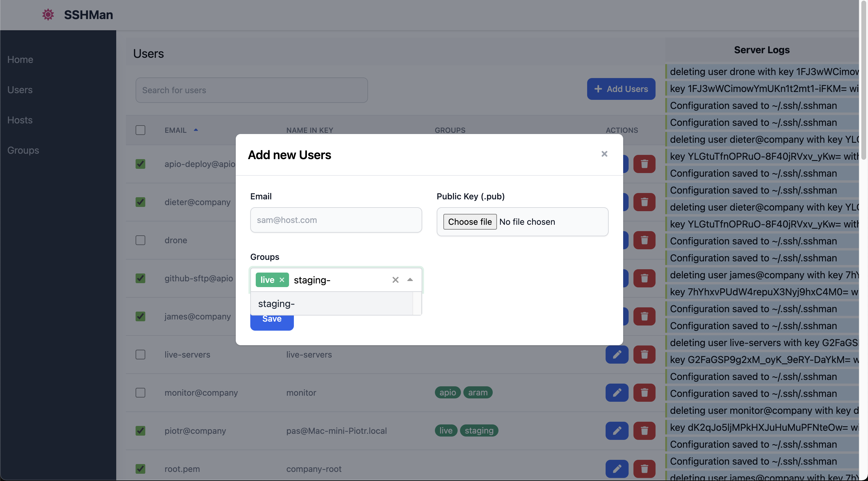Sort by EMAIL column arrow
868x481 pixels.
(x=196, y=130)
